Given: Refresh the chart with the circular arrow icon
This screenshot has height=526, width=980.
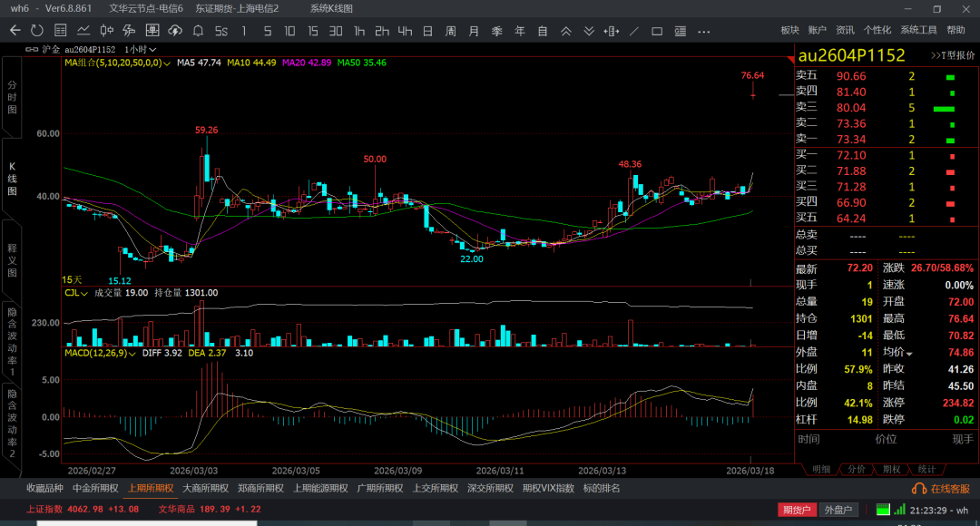Looking at the screenshot, I should coord(36,31).
